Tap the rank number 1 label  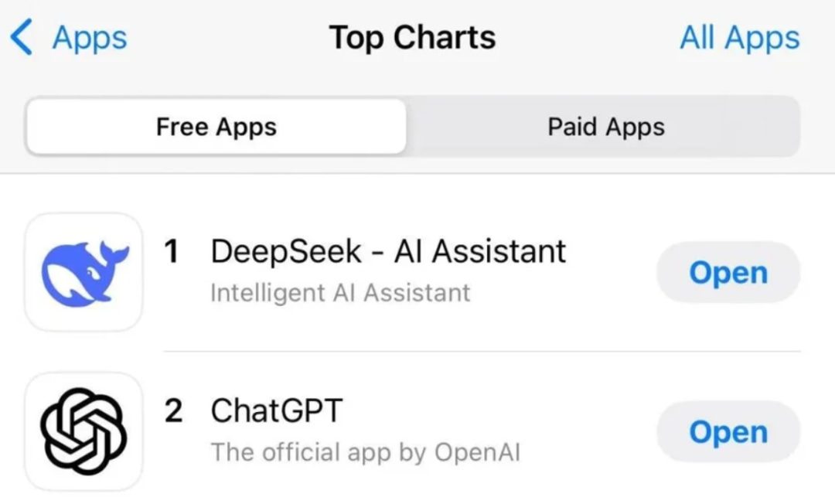click(x=172, y=251)
